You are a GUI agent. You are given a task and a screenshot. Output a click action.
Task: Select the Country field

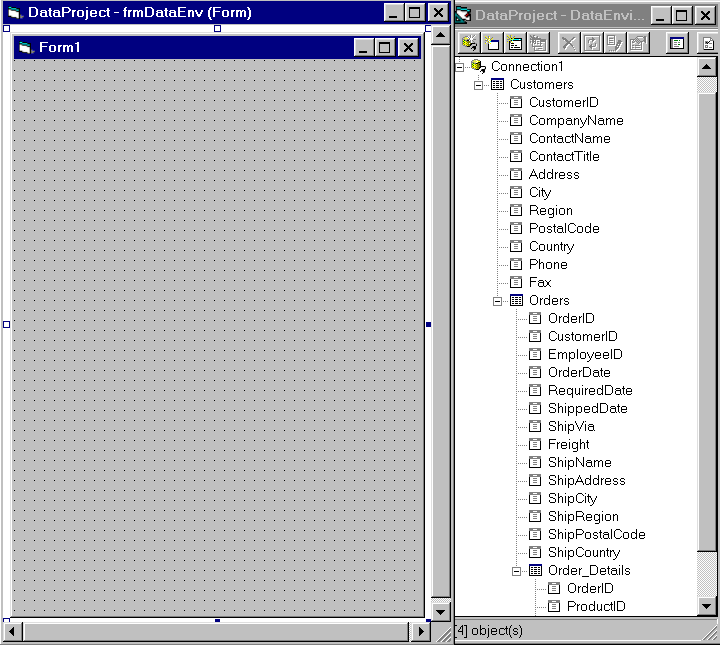(551, 247)
